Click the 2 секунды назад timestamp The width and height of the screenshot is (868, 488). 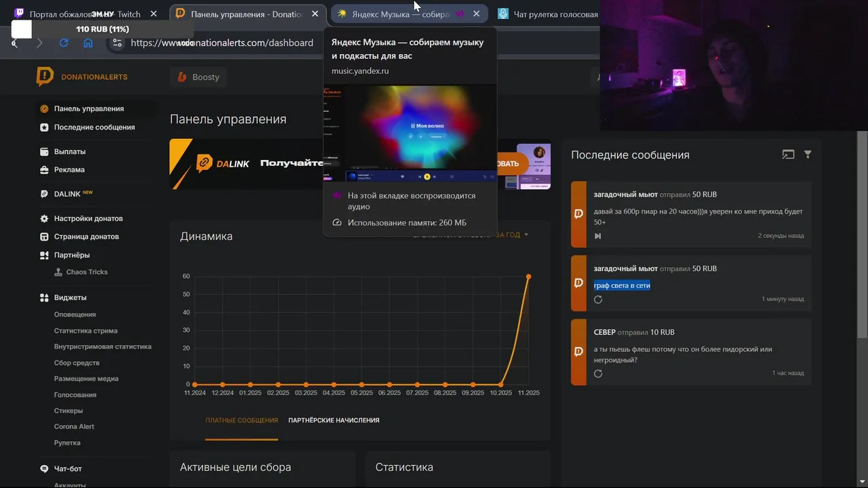click(x=781, y=236)
